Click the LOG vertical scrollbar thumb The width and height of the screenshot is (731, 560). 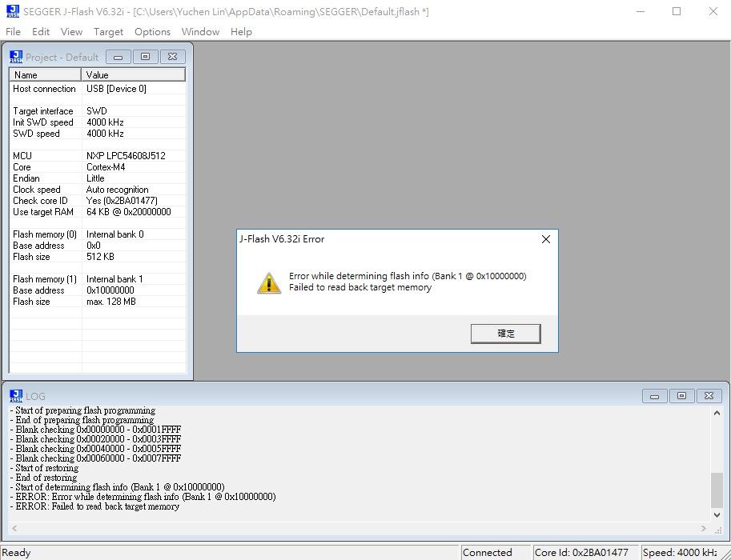click(x=717, y=490)
